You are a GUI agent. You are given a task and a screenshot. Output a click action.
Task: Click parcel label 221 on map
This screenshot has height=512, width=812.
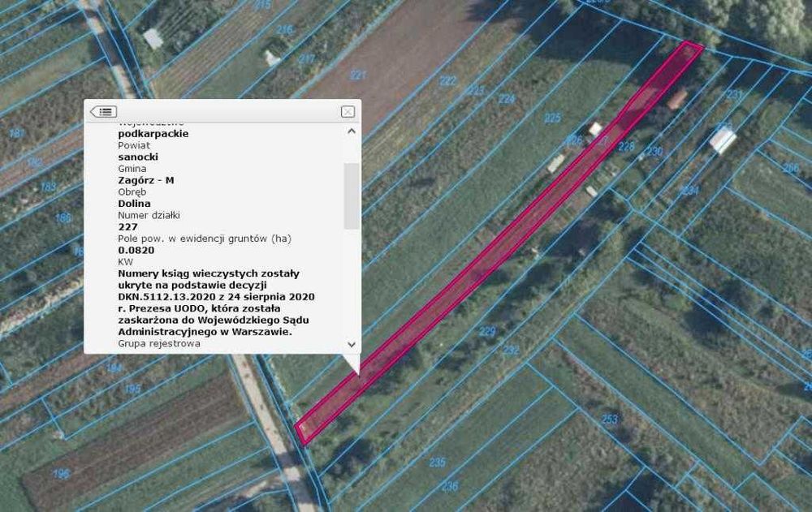(358, 75)
